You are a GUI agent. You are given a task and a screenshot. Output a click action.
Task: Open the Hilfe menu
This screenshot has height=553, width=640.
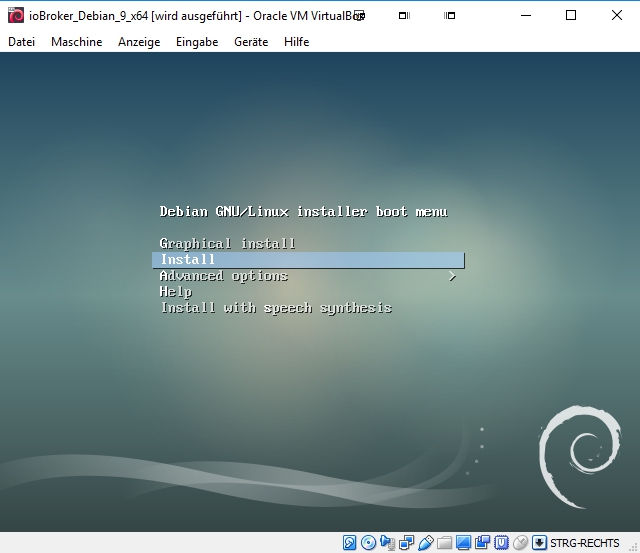(297, 42)
